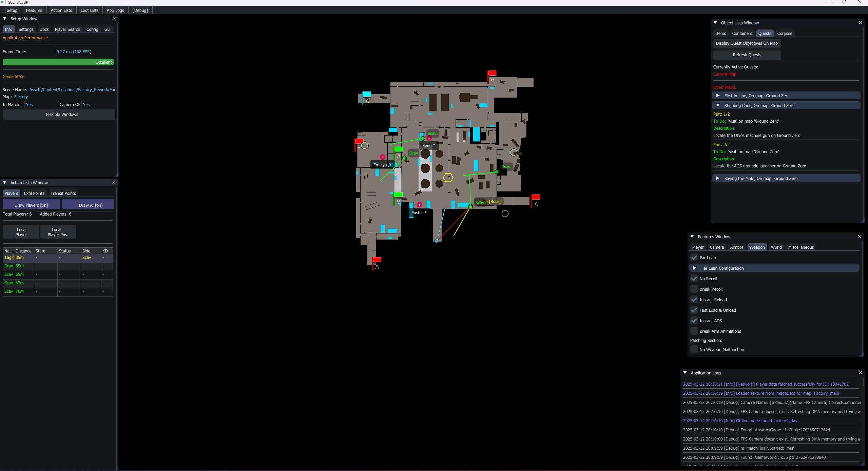Click the green Excellent performance bar
Screen dimensions: 868x471
(x=58, y=62)
